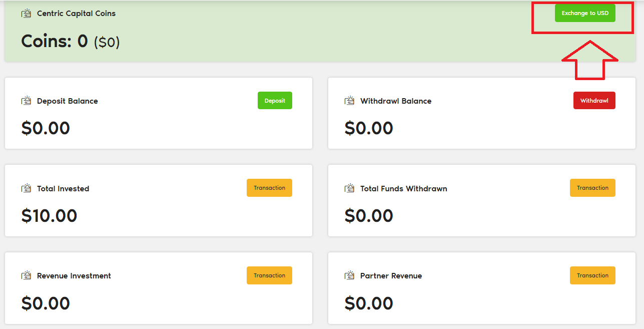This screenshot has height=329, width=644.
Task: Open Transaction for Partner Revenue
Action: (x=592, y=275)
